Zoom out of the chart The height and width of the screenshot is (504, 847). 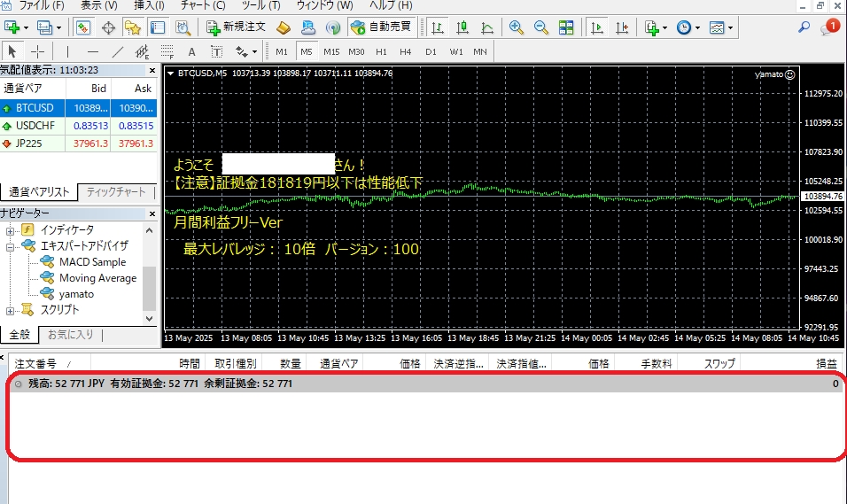[x=541, y=27]
